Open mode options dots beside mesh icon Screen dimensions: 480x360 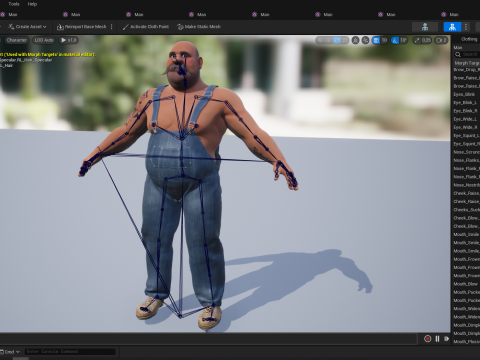(466, 27)
